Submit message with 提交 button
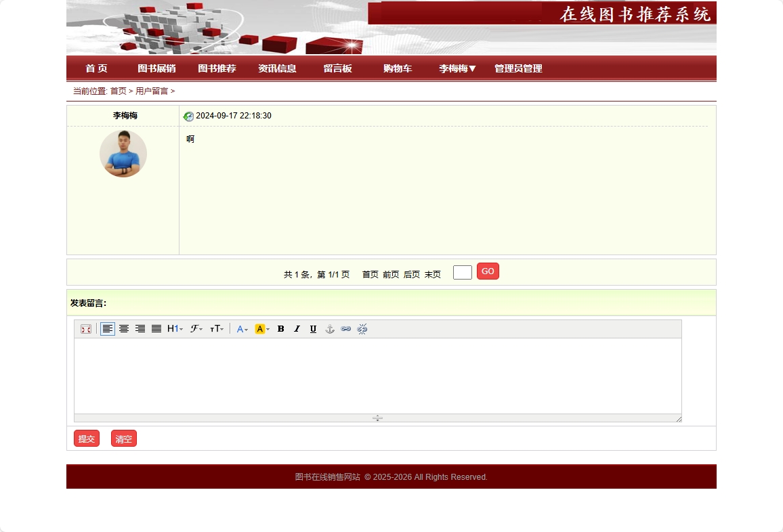The height and width of the screenshot is (532, 783). coord(87,439)
